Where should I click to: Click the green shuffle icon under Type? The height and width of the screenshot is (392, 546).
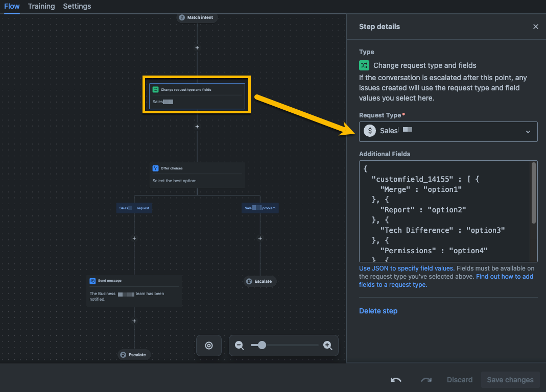pos(364,65)
